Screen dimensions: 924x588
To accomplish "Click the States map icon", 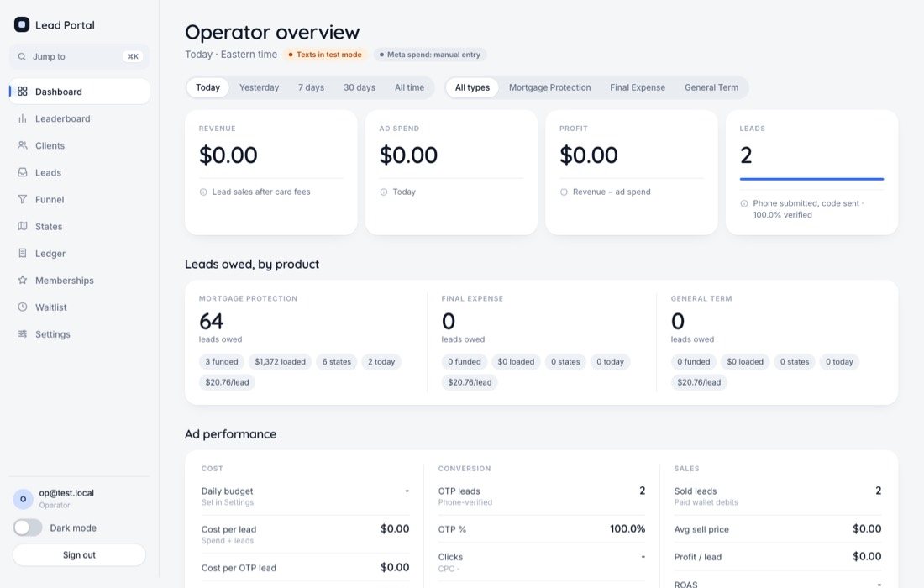I will point(23,226).
